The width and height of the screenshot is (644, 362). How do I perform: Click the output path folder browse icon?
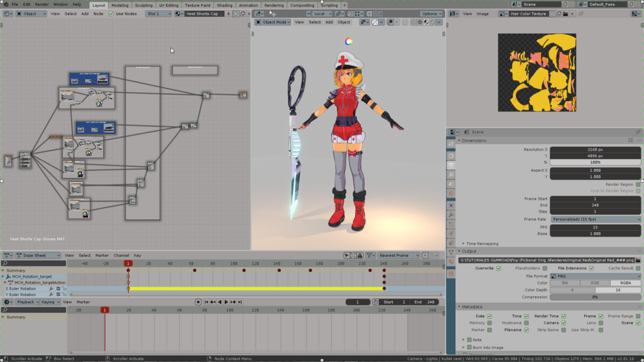[638, 260]
